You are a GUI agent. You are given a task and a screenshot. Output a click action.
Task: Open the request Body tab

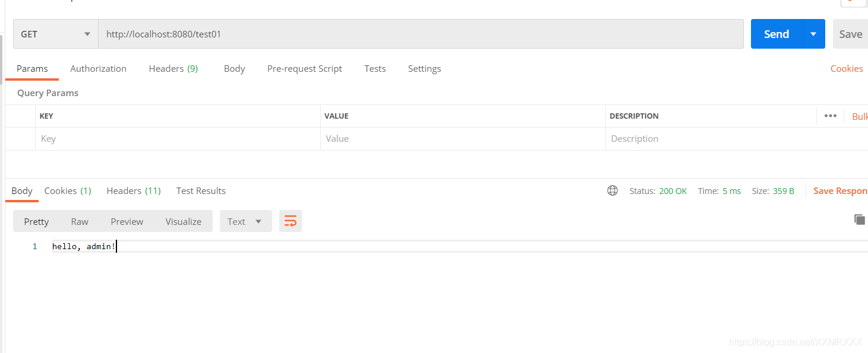(x=234, y=68)
